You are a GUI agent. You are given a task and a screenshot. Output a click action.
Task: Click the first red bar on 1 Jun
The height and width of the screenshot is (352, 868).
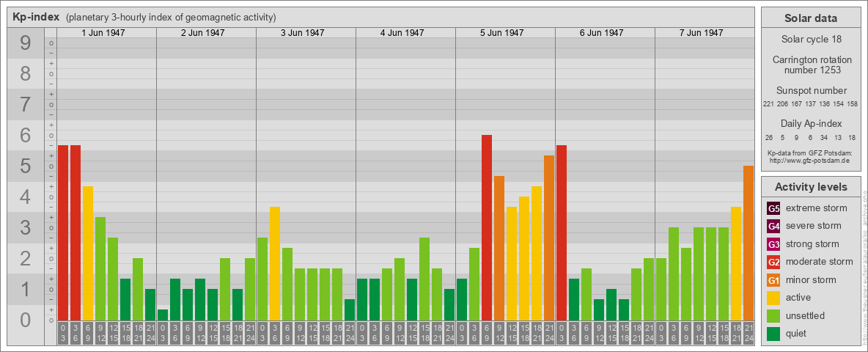pyautogui.click(x=63, y=233)
